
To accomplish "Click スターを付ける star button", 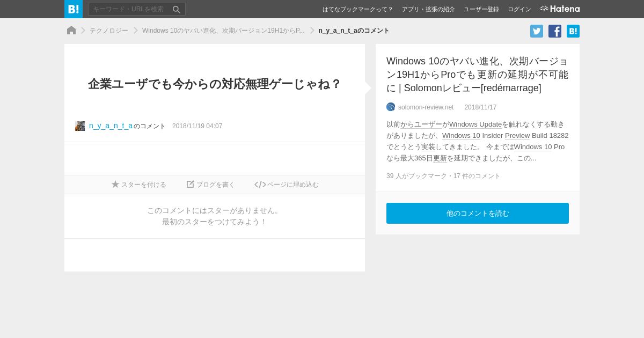I will click(139, 185).
